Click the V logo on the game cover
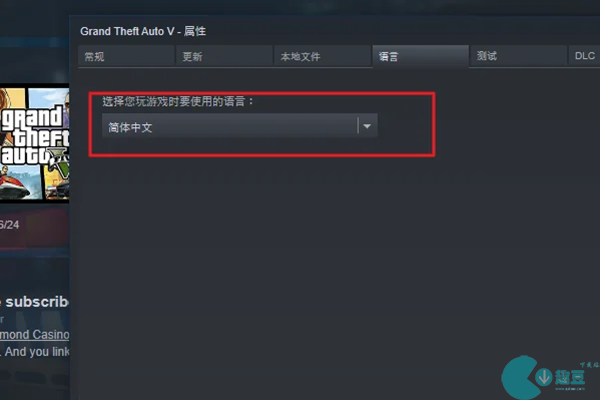The width and height of the screenshot is (600, 400). pos(62,165)
